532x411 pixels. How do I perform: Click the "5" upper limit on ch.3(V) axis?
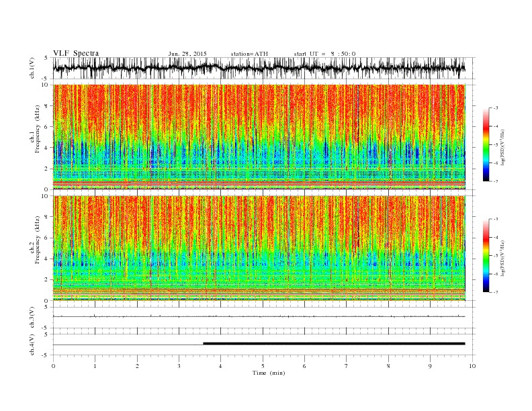[x=46, y=307]
